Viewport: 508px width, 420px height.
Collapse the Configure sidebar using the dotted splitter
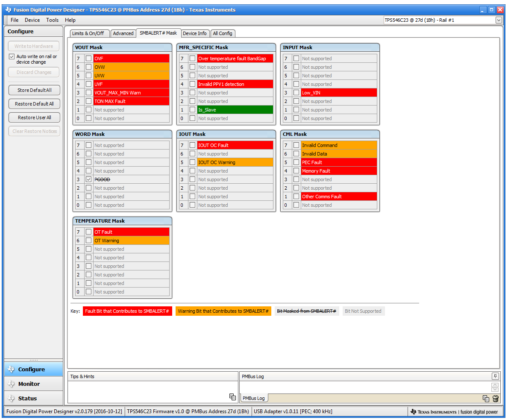33,359
